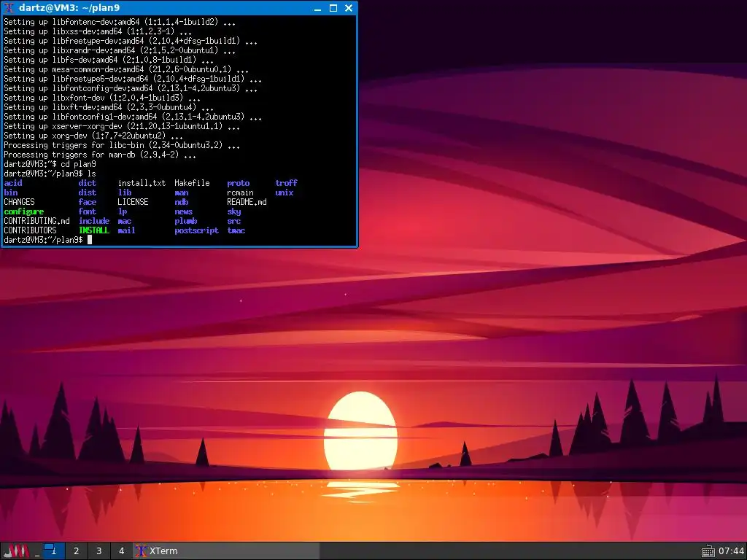Click the 'Setting up libxss-dev' line
This screenshot has height=560, width=747.
pyautogui.click(x=98, y=31)
